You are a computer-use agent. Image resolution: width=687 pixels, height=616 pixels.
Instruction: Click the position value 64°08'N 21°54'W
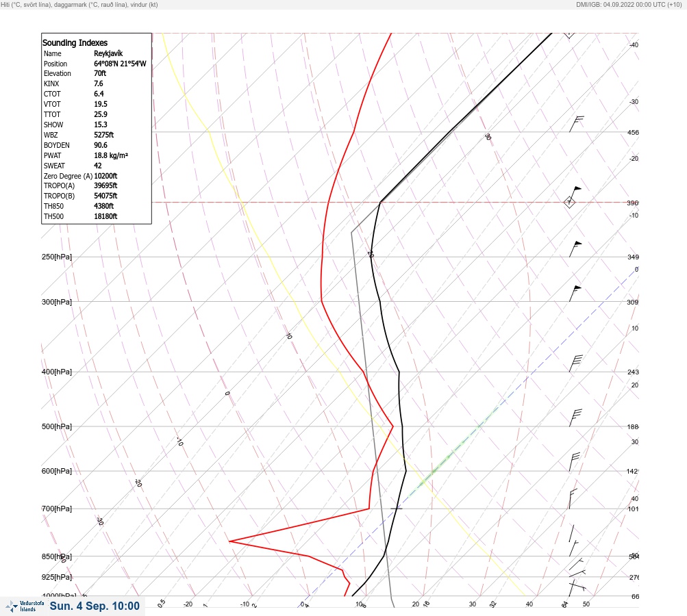click(120, 64)
